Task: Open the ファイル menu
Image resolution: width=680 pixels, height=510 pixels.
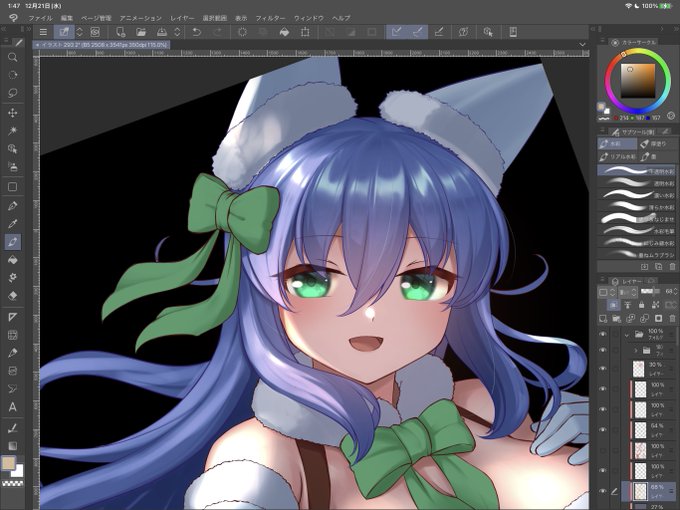Action: coord(40,18)
